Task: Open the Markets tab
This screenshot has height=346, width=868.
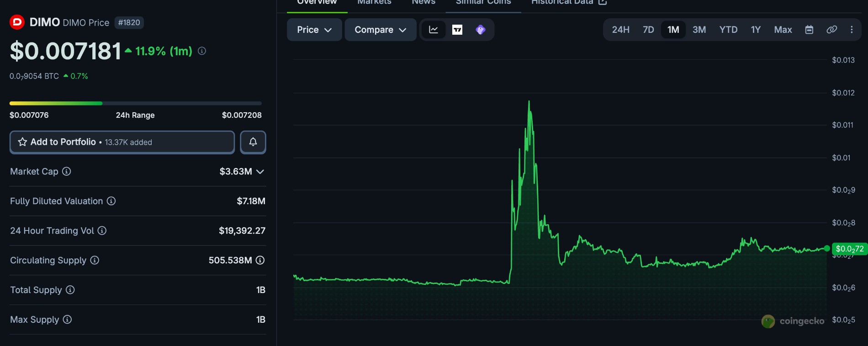Action: [x=375, y=2]
